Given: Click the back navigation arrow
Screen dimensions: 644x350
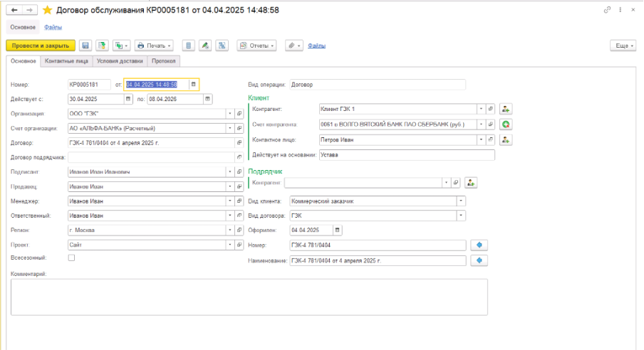Looking at the screenshot, I should (14, 10).
